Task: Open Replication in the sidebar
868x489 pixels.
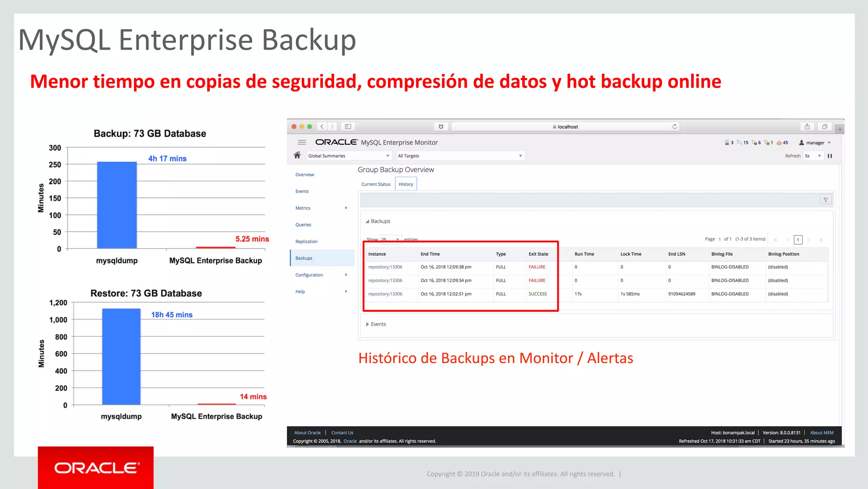Action: coord(306,241)
